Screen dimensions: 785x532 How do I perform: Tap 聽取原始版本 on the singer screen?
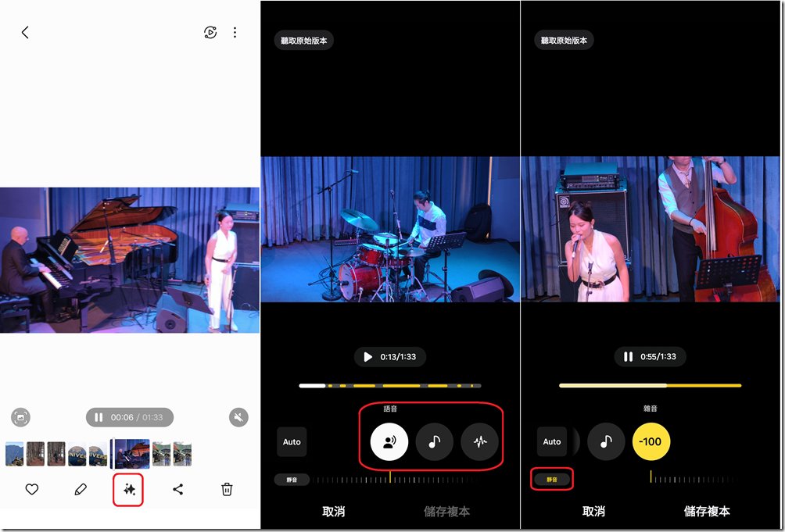tap(565, 41)
